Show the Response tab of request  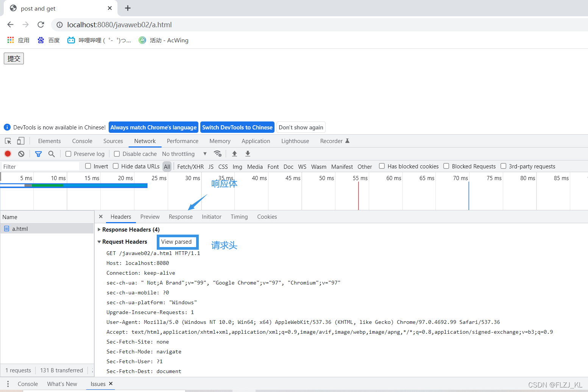tap(181, 217)
